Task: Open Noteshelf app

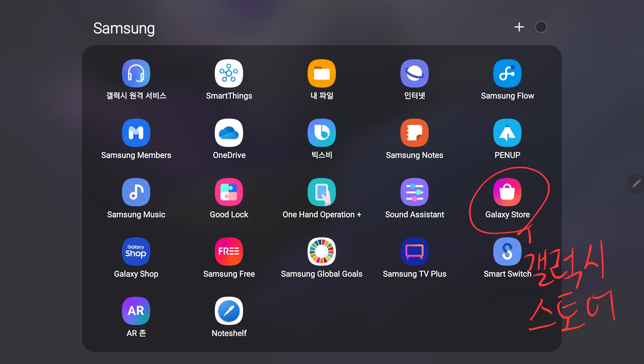Action: [229, 311]
